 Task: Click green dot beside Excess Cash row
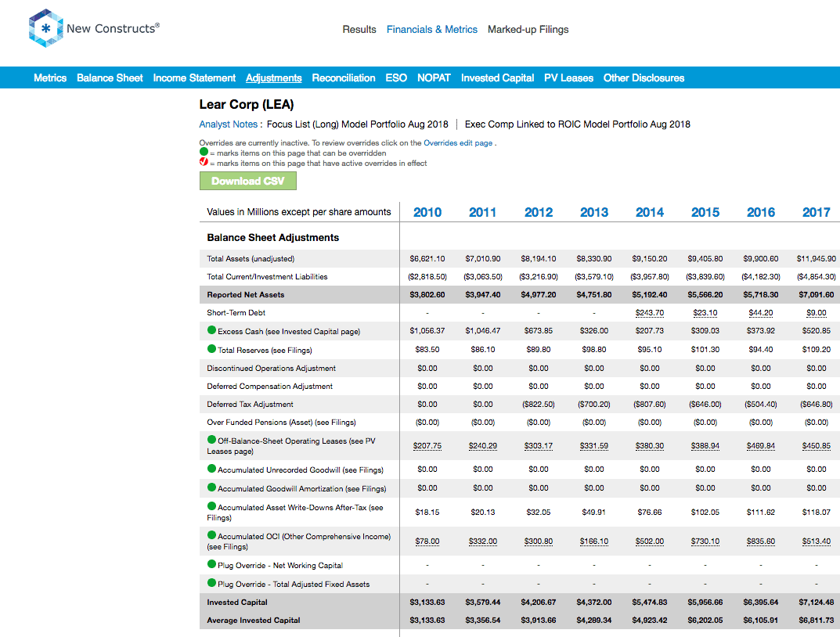211,329
